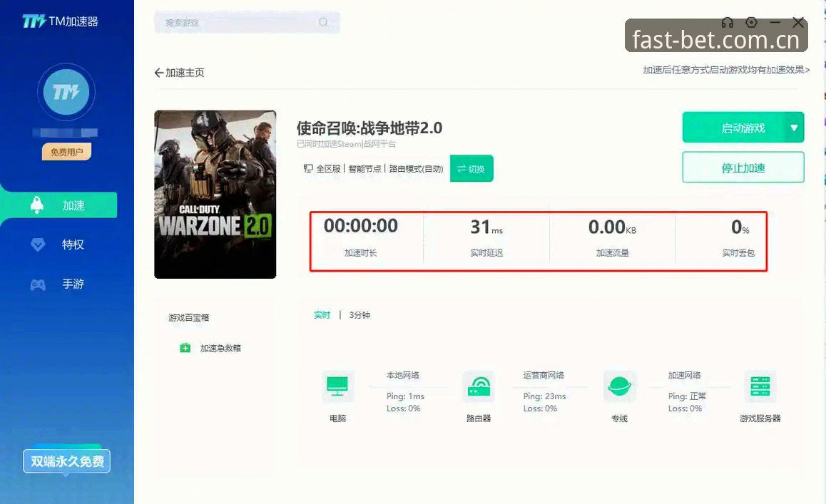Click the 加速网络 Ping: 正常 text
826x504 pixels.
coord(687,396)
